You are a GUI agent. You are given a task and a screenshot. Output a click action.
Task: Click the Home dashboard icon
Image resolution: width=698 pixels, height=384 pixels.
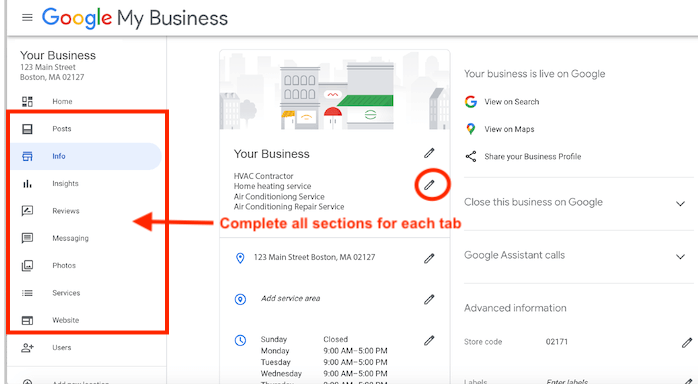point(27,101)
